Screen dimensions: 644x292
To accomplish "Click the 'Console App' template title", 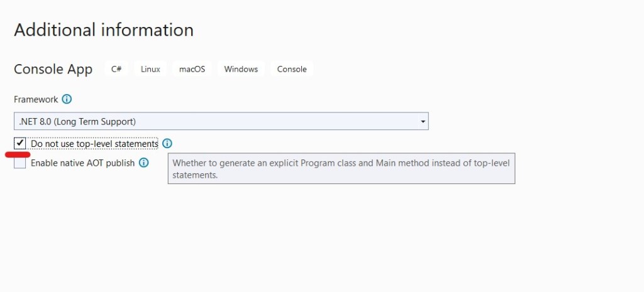I will 53,69.
